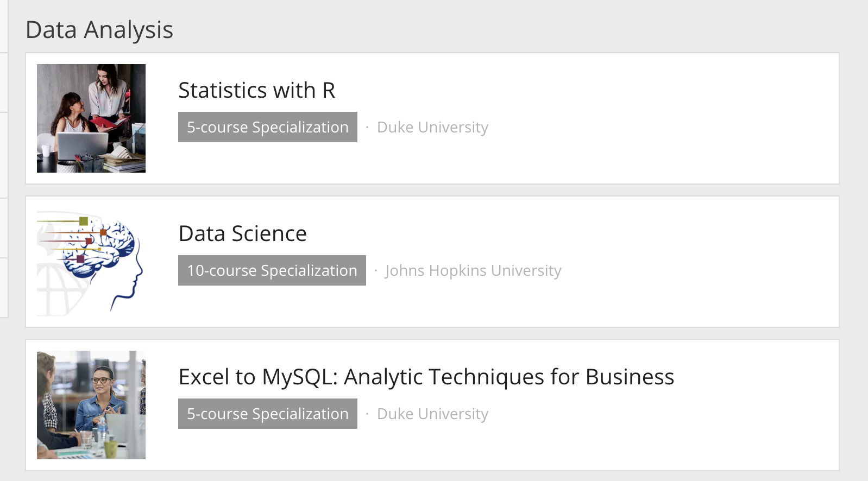Click the separator dot before Johns Hopkins University

tap(376, 270)
